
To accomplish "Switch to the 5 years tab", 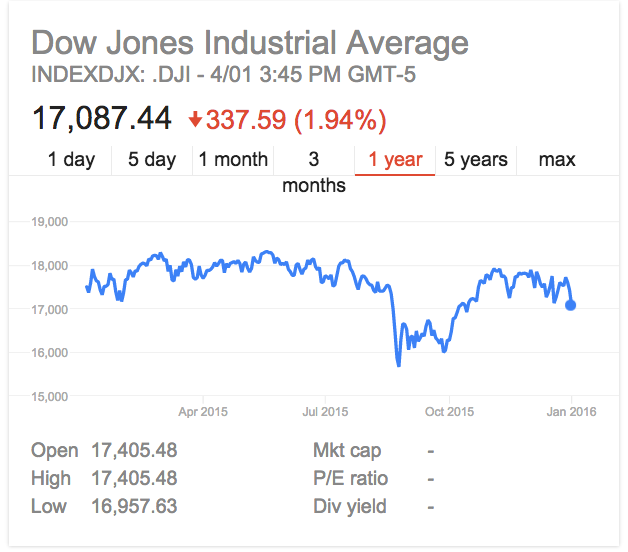I will coord(476,159).
